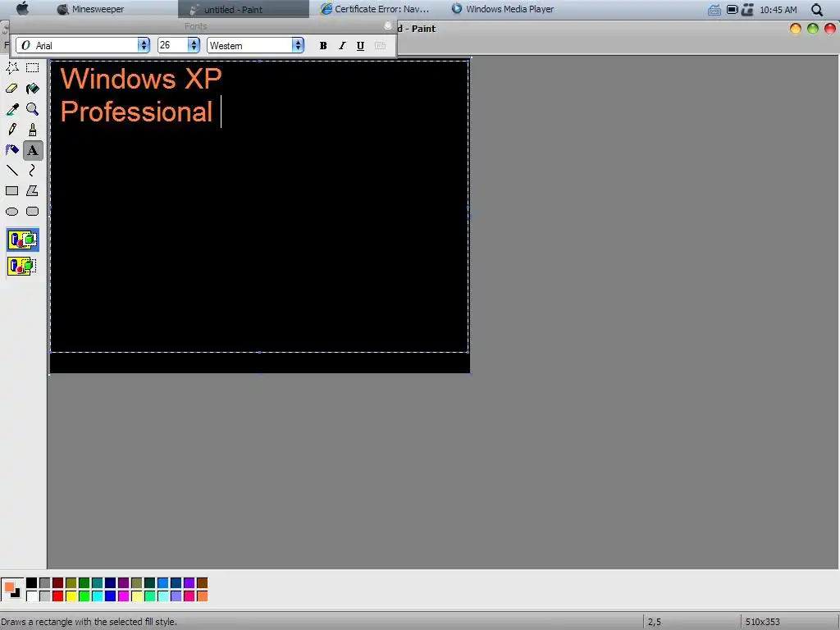
Task: Toggle italic in Fonts toolbar
Action: pyautogui.click(x=342, y=46)
